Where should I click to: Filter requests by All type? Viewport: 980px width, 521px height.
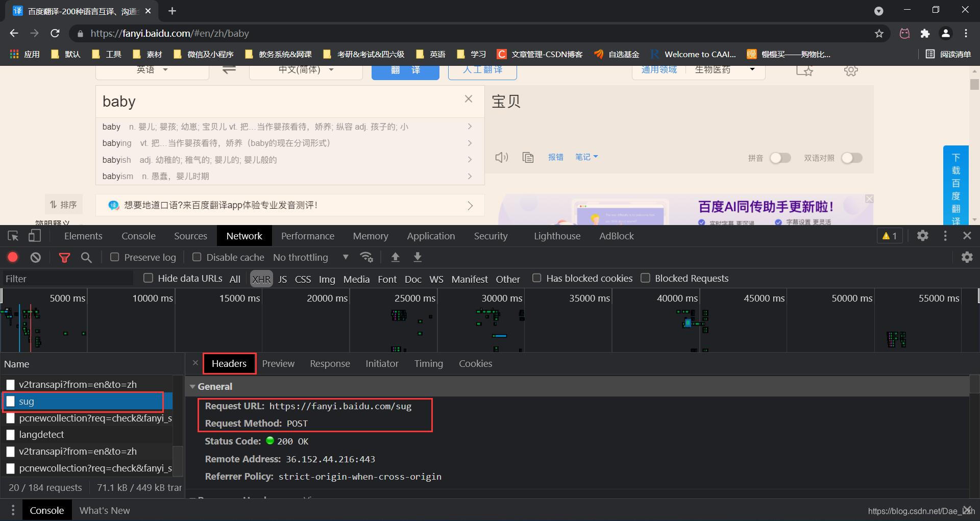235,279
